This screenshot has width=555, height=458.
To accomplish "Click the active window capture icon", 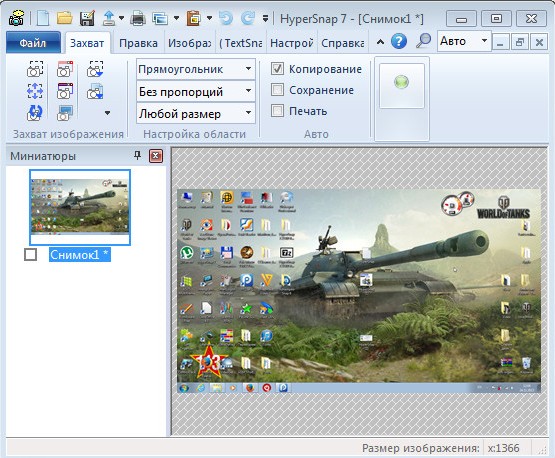I will pyautogui.click(x=65, y=91).
